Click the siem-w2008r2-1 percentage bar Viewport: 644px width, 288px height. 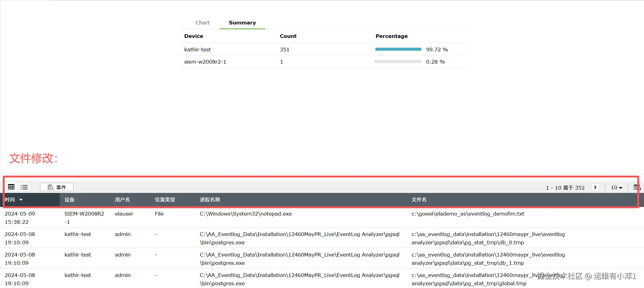[398, 61]
